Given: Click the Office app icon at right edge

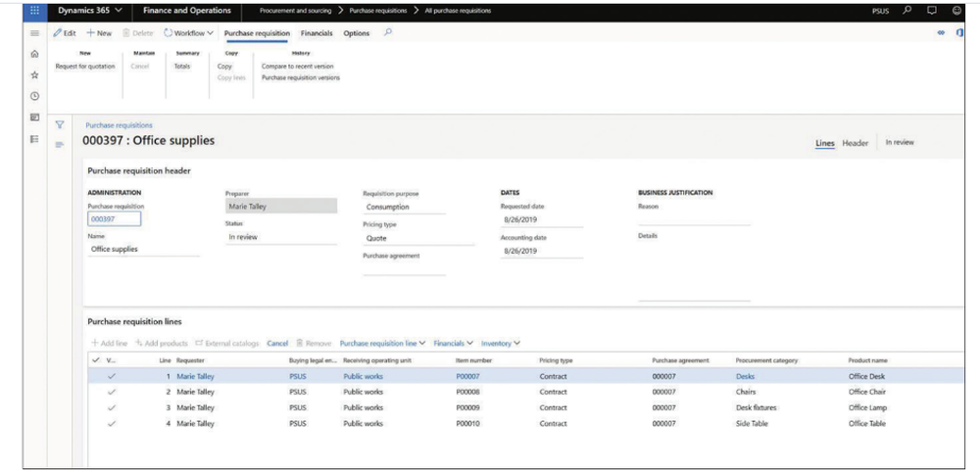Looking at the screenshot, I should click(960, 33).
